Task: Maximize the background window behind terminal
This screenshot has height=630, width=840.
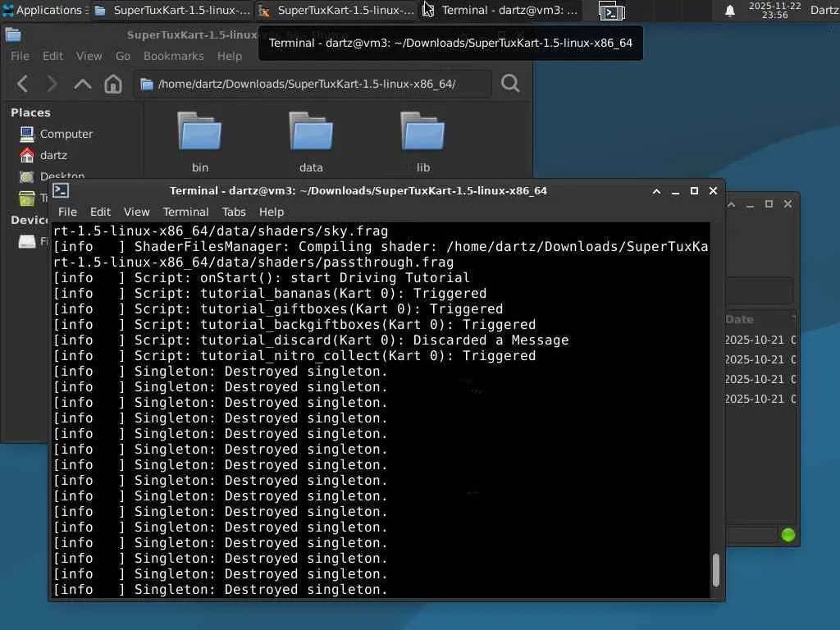Action: click(x=769, y=204)
